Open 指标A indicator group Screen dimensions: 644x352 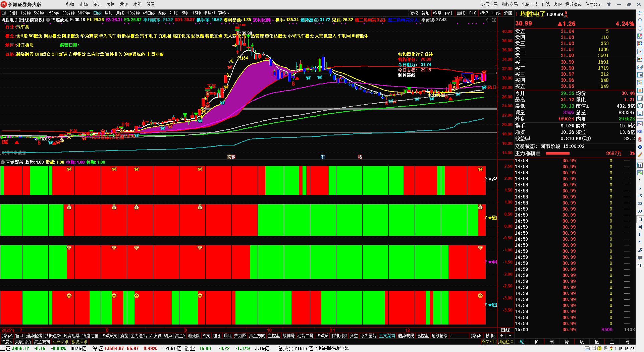click(7, 336)
